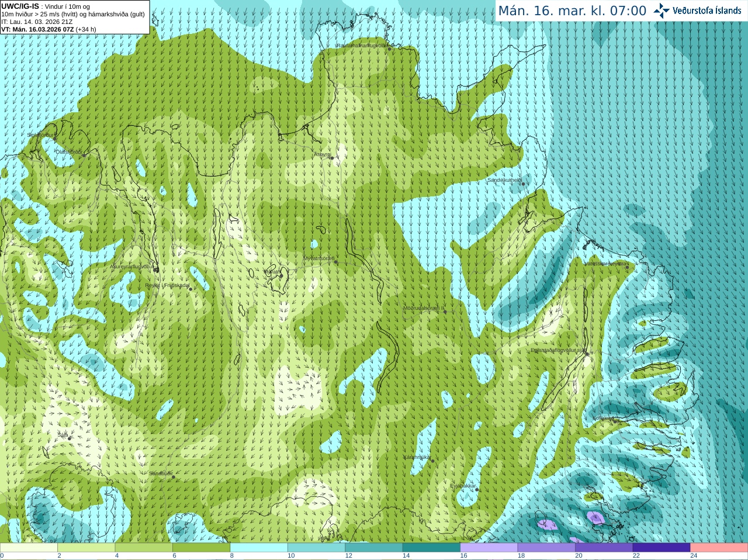Select the Raufarhafnarflugvöllur station label
The image size is (748, 560).
point(362,45)
